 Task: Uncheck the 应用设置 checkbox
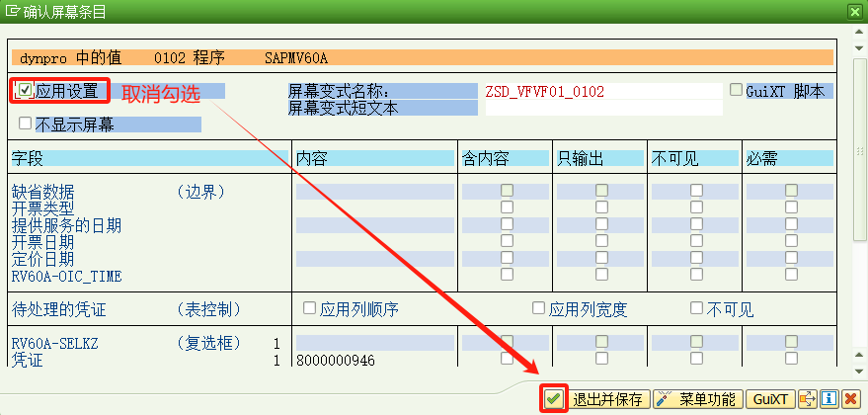pos(25,90)
